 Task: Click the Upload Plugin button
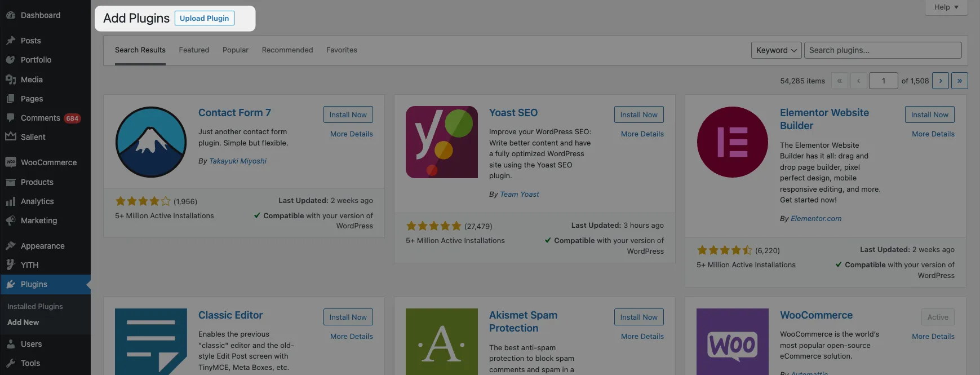point(205,18)
